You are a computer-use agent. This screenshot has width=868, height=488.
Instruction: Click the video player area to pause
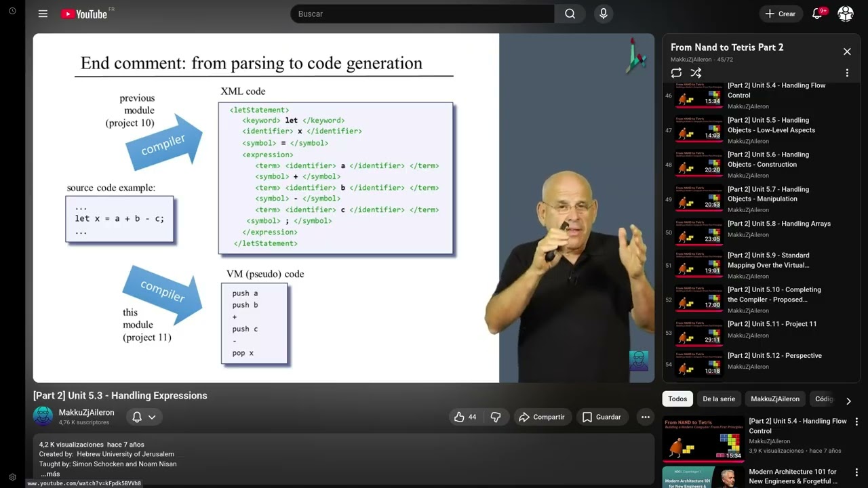click(344, 208)
